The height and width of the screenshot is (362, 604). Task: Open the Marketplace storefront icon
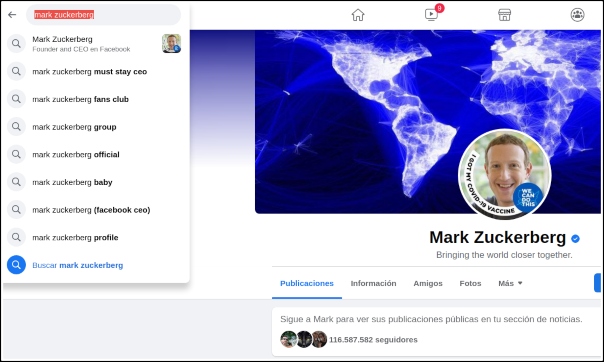point(504,15)
